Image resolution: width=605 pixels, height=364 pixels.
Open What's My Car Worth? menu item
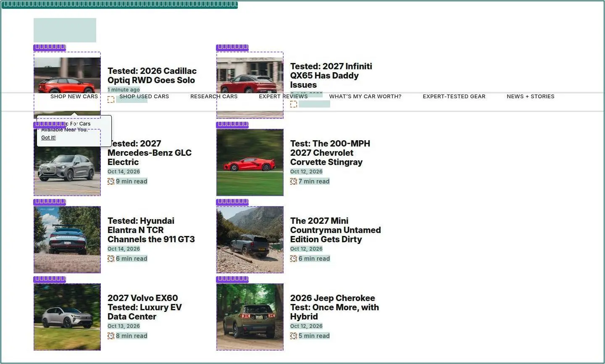pos(365,97)
